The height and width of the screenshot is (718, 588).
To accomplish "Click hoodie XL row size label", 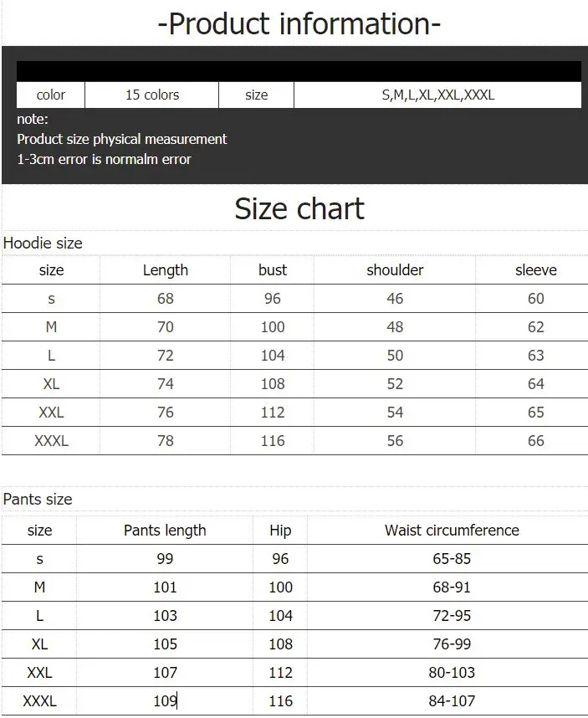I will (51, 384).
